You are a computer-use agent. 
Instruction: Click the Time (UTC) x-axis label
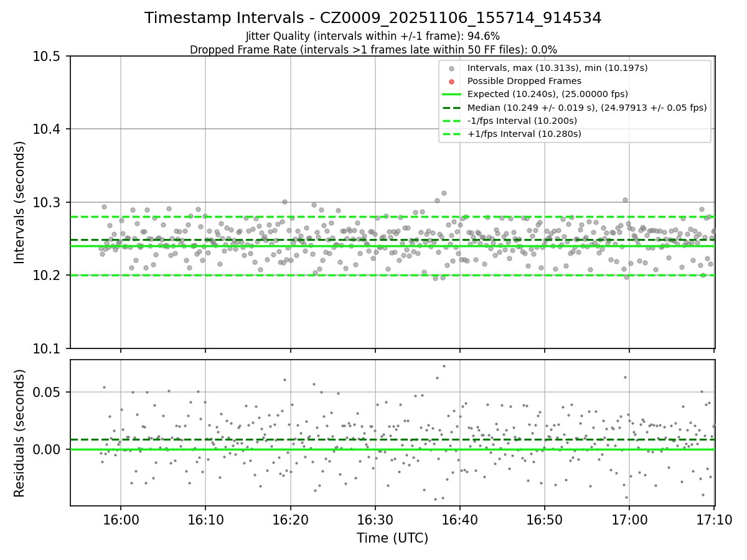tap(392, 538)
